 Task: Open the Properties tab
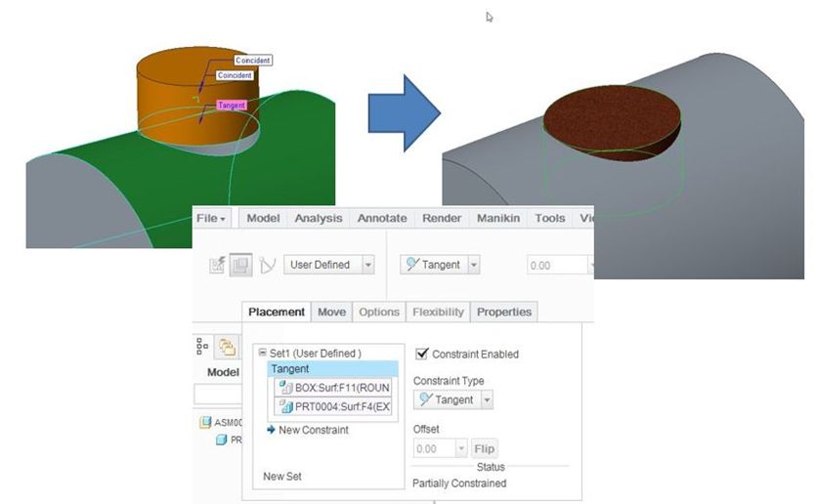[x=503, y=313]
